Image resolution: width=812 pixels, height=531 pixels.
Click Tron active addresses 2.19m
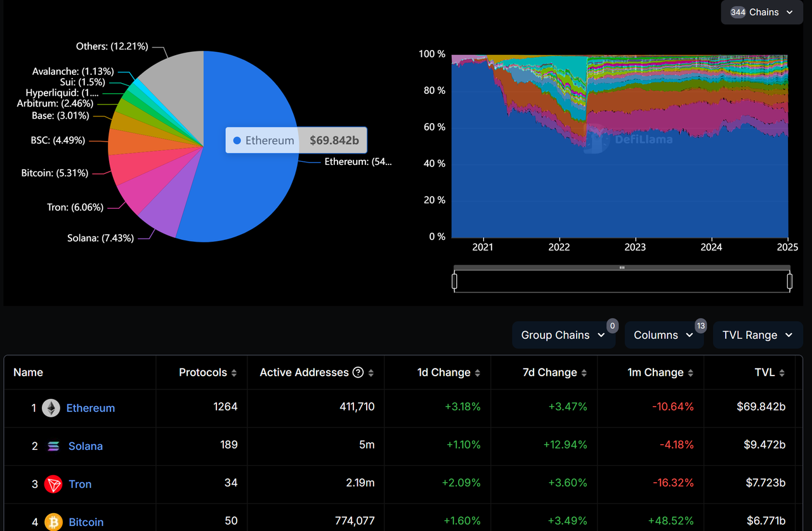click(360, 483)
